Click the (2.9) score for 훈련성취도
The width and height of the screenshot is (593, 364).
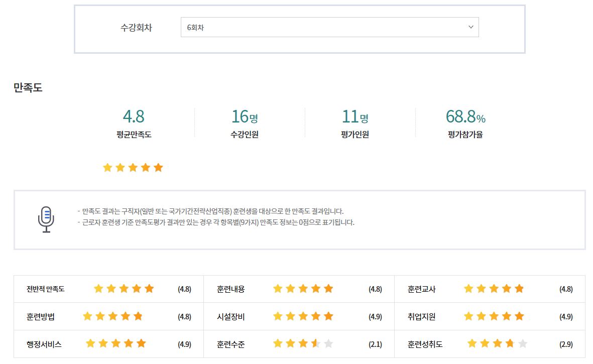tap(566, 344)
